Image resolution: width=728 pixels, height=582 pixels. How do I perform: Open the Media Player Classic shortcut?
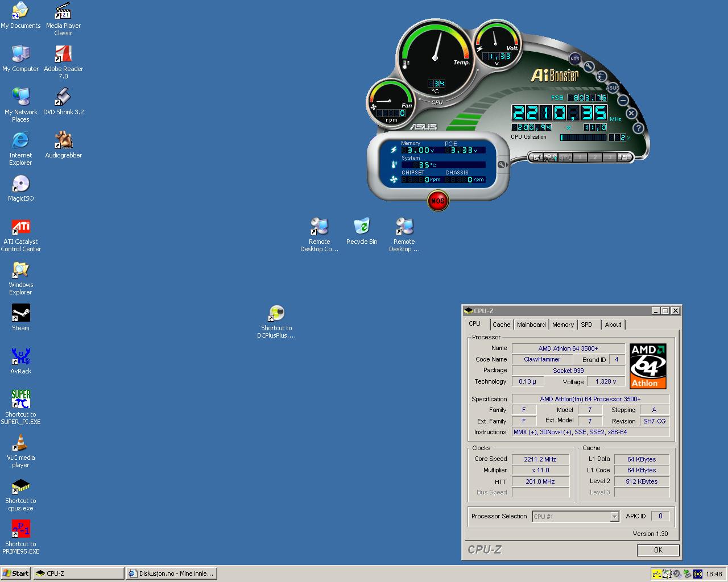(x=63, y=19)
